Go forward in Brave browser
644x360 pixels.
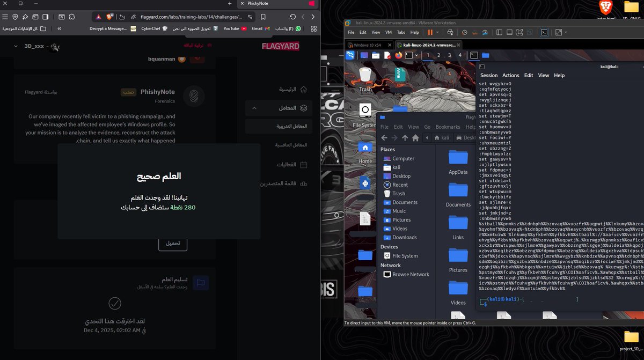[x=303, y=17]
